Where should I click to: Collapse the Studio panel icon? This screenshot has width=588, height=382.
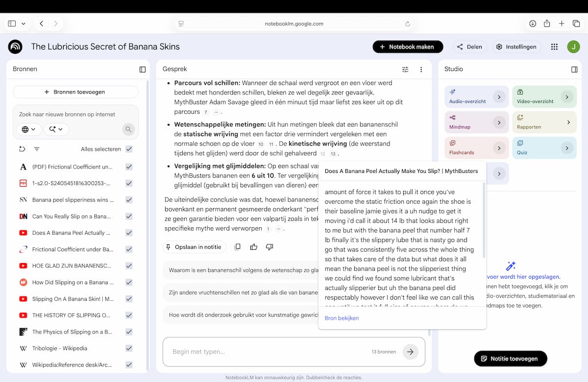point(574,70)
